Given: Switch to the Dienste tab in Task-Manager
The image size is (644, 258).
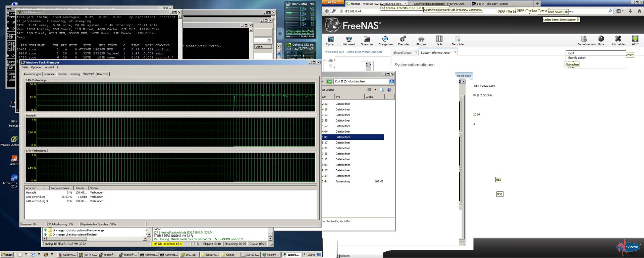Looking at the screenshot, I should click(x=62, y=74).
